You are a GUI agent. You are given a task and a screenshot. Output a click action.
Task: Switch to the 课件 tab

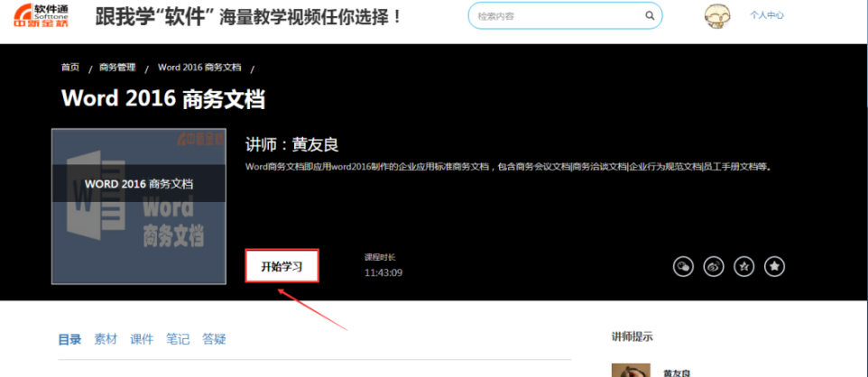click(142, 339)
